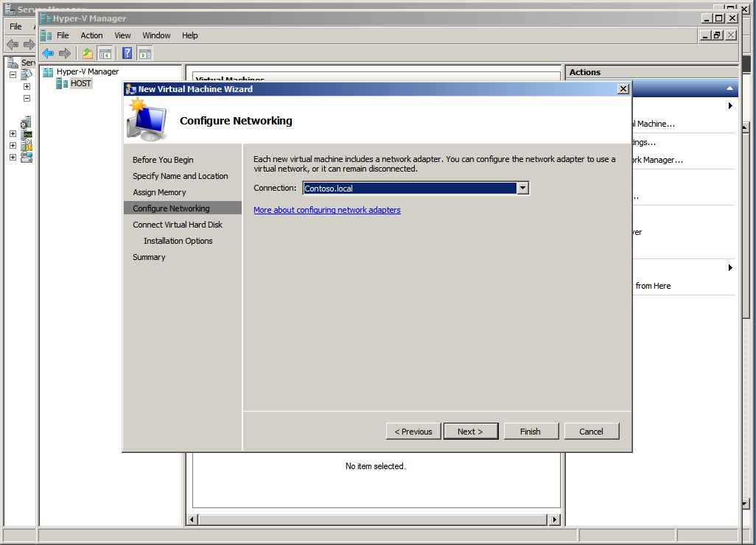Collapse the Actions section with the white up arrow
The image size is (756, 545).
(729, 88)
